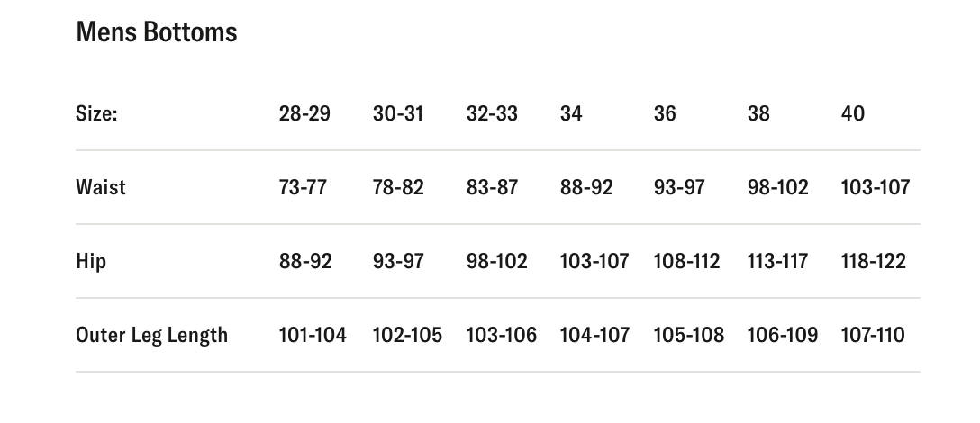
Task: Select the Size row label
Action: [96, 114]
